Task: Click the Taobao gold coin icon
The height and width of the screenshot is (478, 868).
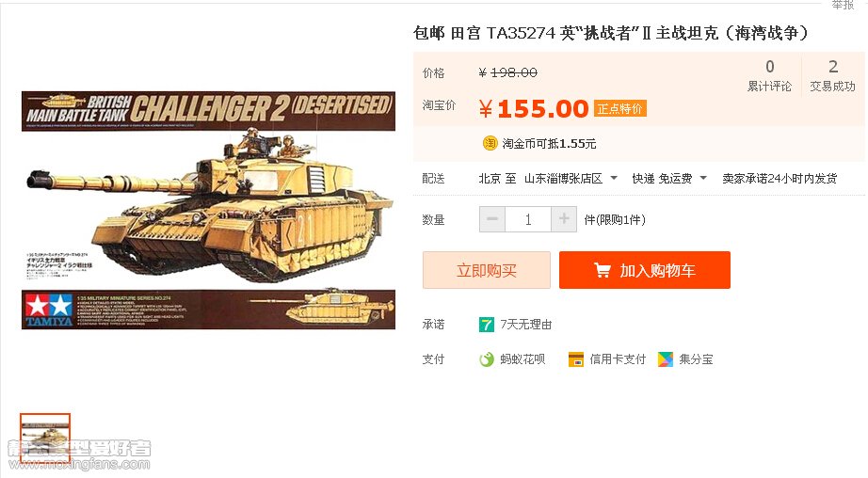Action: [x=490, y=143]
